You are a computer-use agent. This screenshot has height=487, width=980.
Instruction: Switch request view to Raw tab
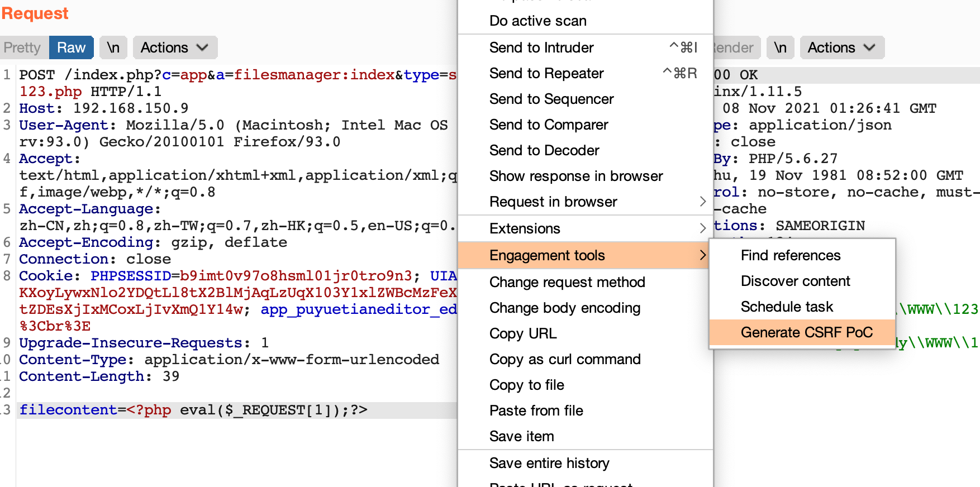[x=71, y=47]
